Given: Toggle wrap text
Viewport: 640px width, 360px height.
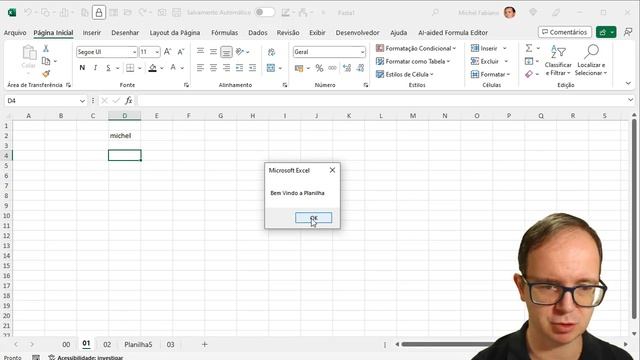Looking at the screenshot, I should [271, 52].
